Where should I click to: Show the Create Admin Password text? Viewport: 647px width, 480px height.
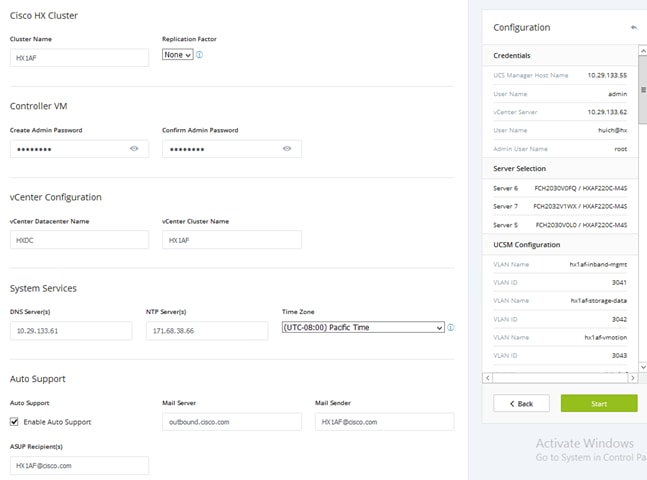click(134, 149)
